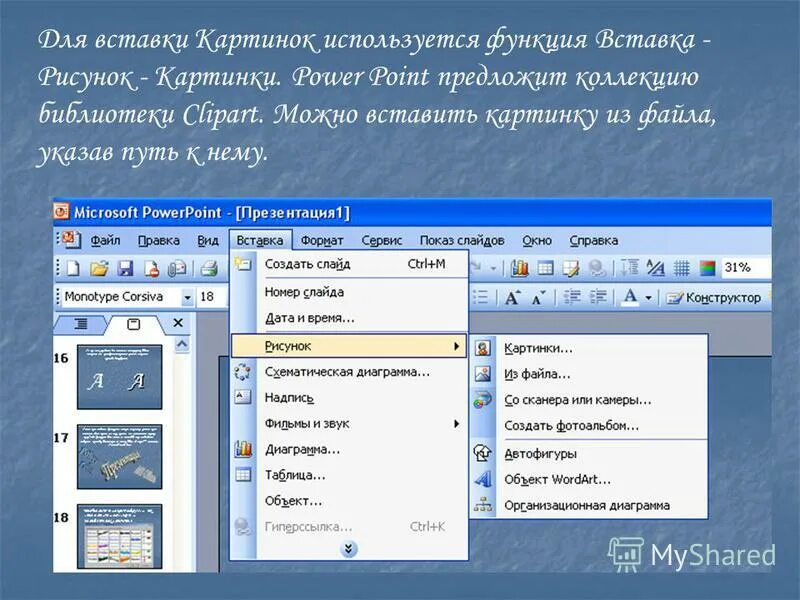Choose Таблица menu item
Viewport: 800px width, 600px height.
tap(349, 475)
